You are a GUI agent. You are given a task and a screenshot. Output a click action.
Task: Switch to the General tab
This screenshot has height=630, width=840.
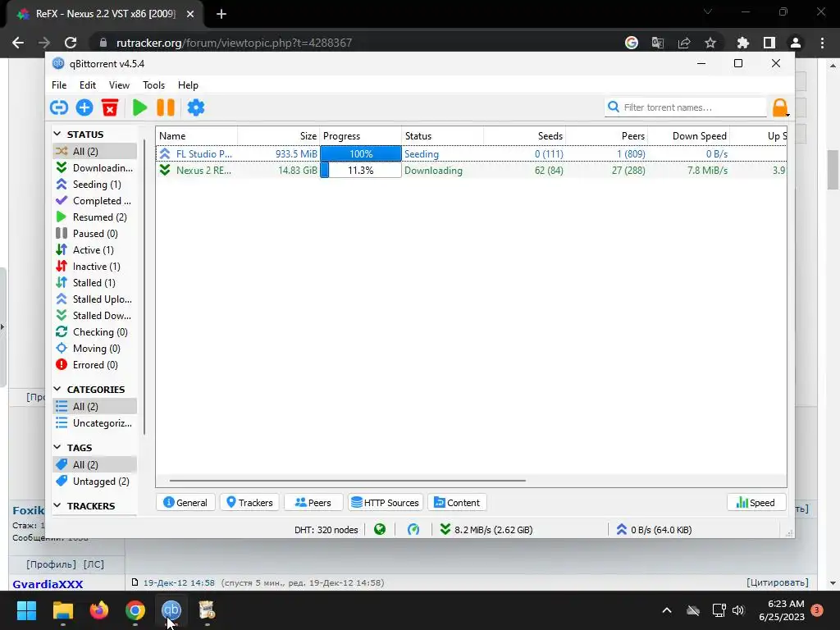point(185,503)
